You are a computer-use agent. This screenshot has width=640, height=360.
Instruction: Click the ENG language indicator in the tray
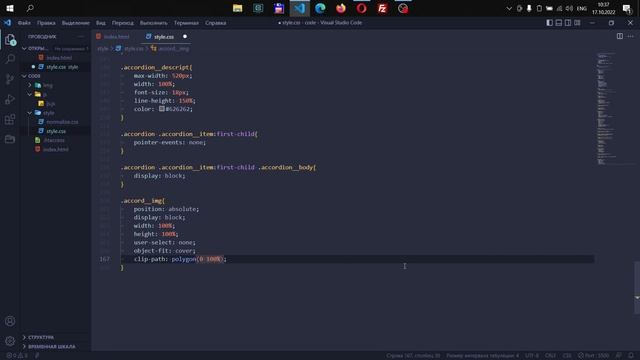[x=582, y=8]
